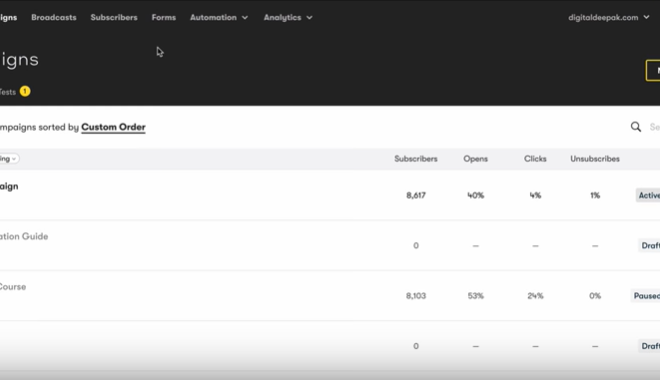This screenshot has width=660, height=380.
Task: Click the Unsubscribes column header
Action: pos(595,159)
